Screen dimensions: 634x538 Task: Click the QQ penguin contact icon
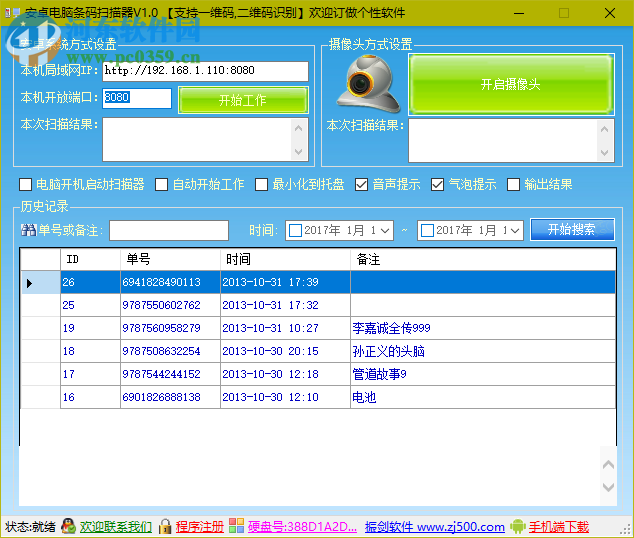pos(68,526)
